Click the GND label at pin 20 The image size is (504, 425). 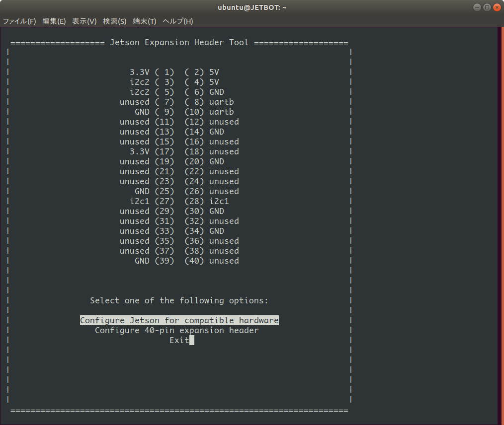point(217,162)
